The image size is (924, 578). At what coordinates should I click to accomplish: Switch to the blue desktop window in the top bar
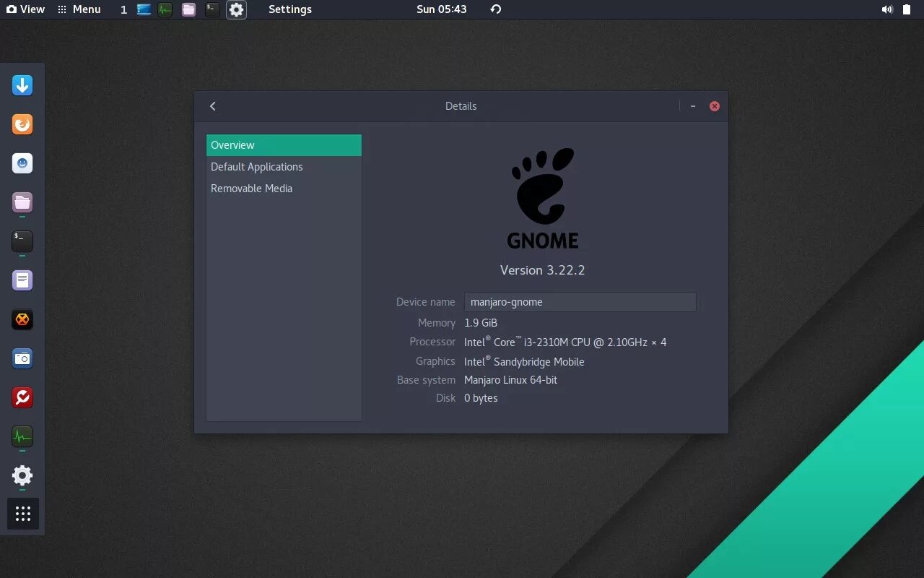144,9
